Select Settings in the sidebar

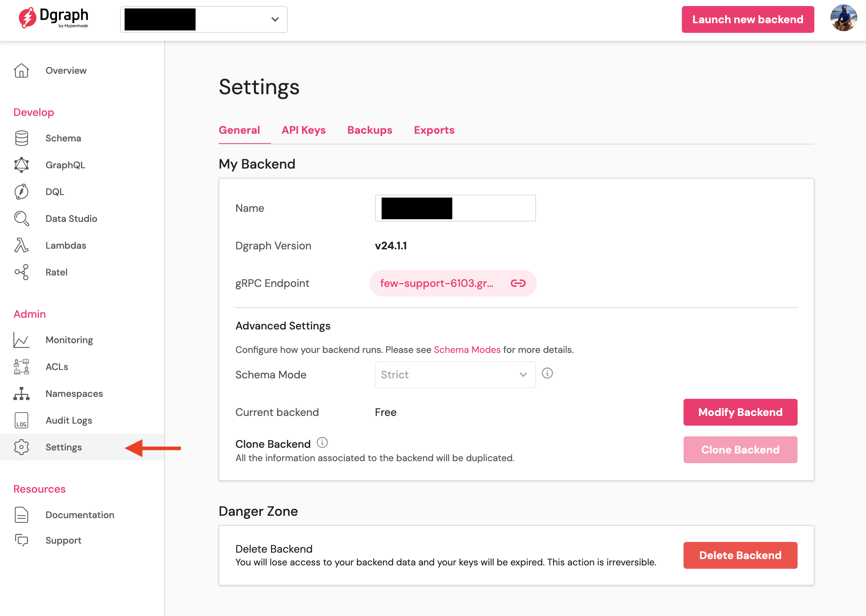pos(82,447)
